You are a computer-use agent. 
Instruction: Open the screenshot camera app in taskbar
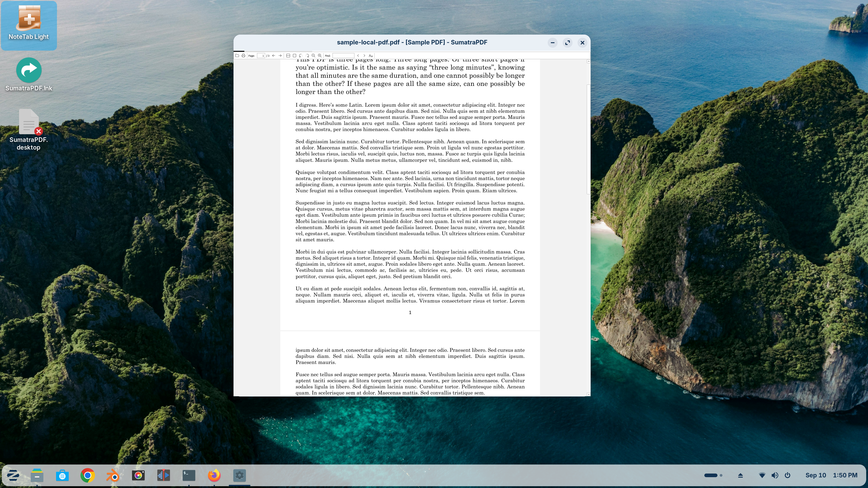138,475
